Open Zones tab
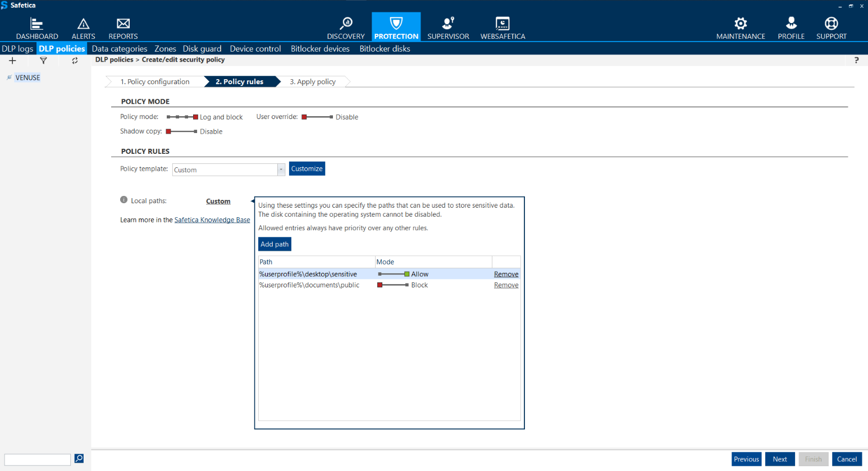Viewport: 868px width, 471px height. pyautogui.click(x=165, y=49)
